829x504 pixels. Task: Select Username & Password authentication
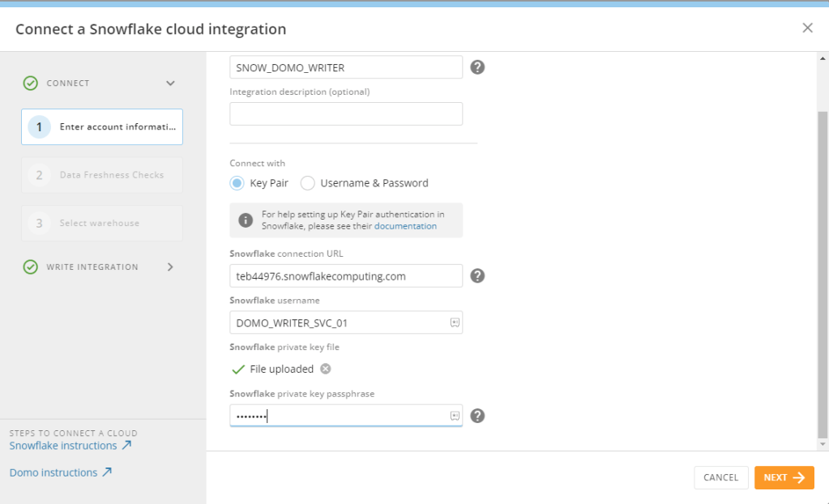(308, 183)
